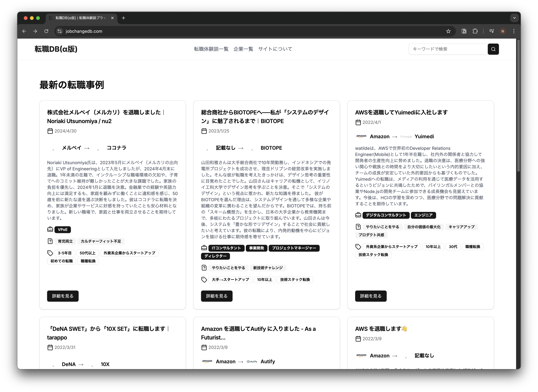The width and height of the screenshot is (538, 392).
Task: Bookmark this page with star icon
Action: click(x=448, y=31)
